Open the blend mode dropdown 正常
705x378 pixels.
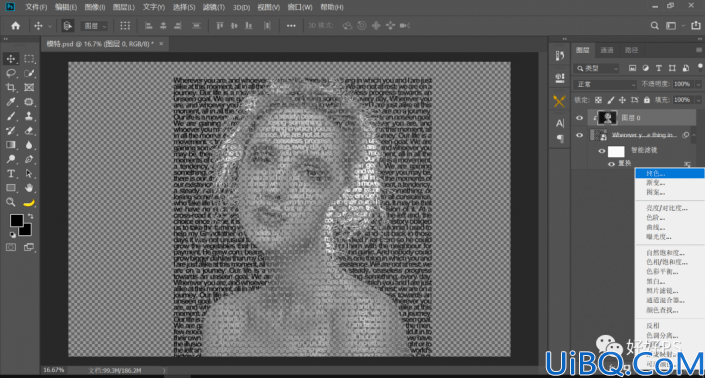point(605,84)
